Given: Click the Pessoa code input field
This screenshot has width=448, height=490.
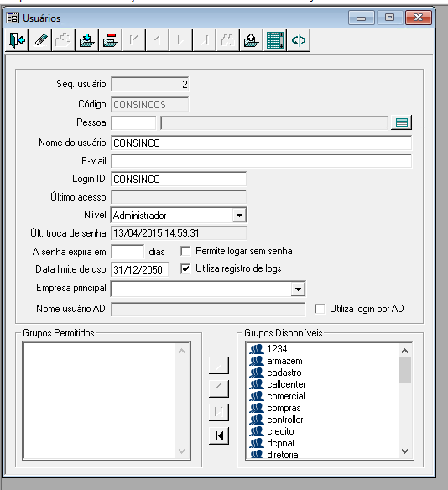Looking at the screenshot, I should (133, 122).
